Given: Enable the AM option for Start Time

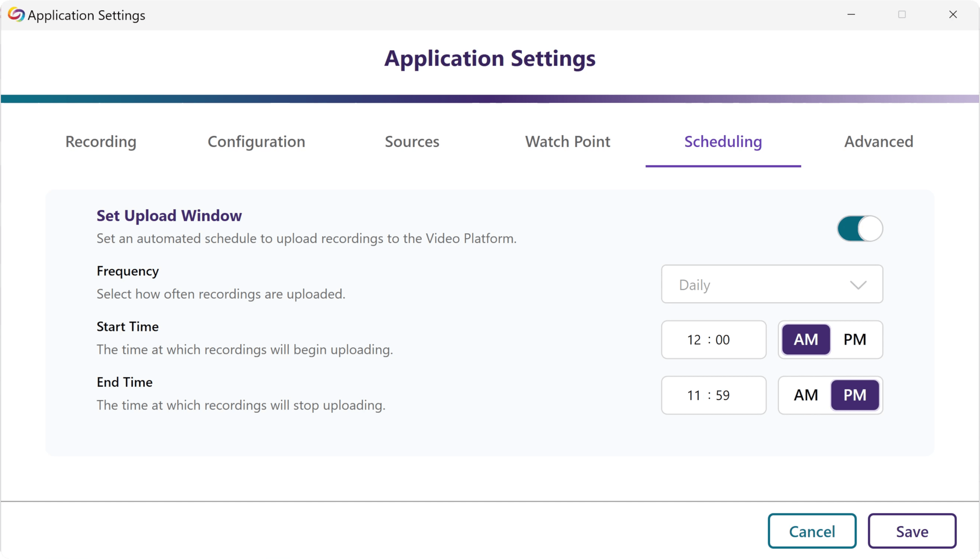Looking at the screenshot, I should [806, 339].
